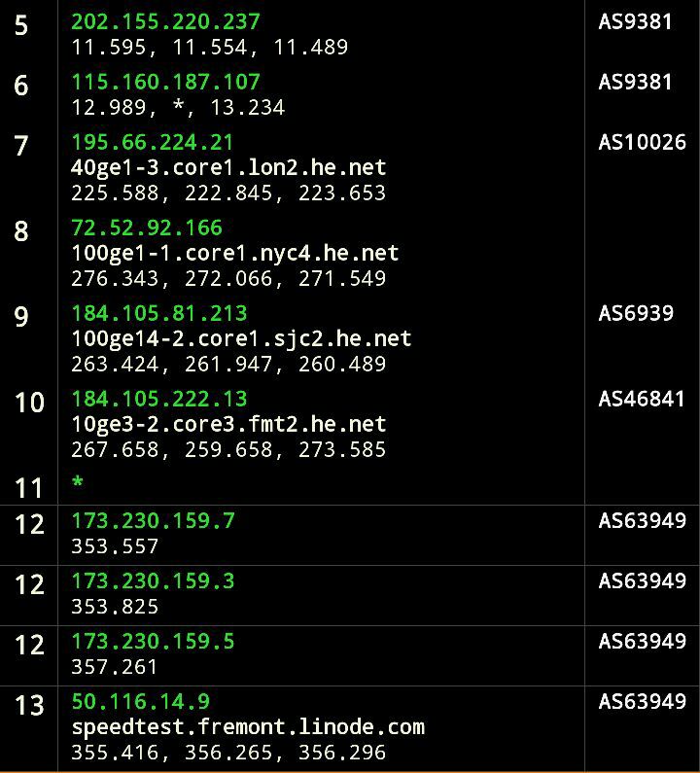Click IP address 195.66.224.21
The height and width of the screenshot is (773, 700).
click(x=153, y=143)
